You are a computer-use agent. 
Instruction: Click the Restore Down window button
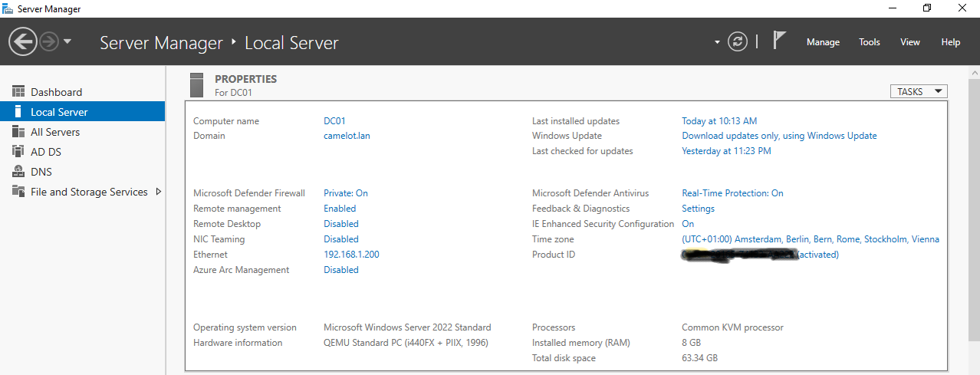927,8
